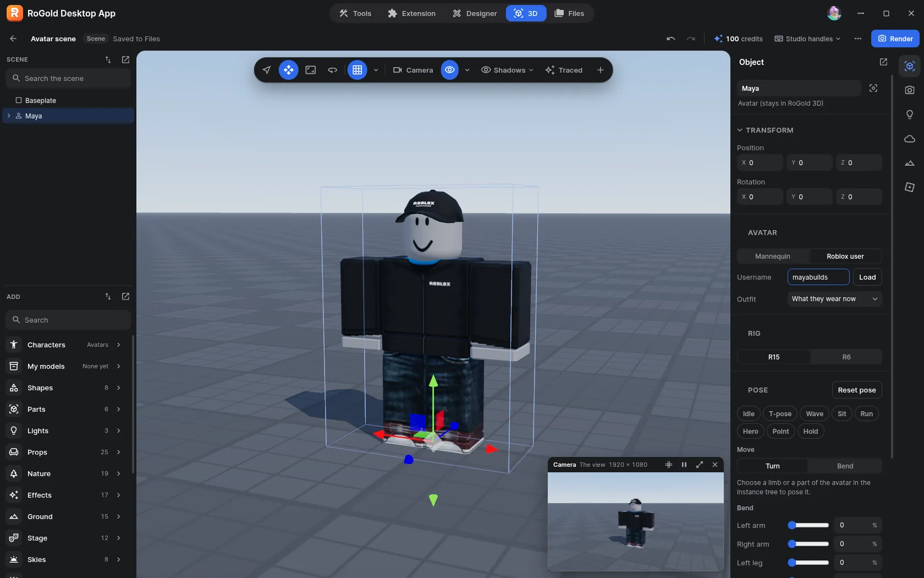Click the Camera button in viewport toolbar

point(413,70)
